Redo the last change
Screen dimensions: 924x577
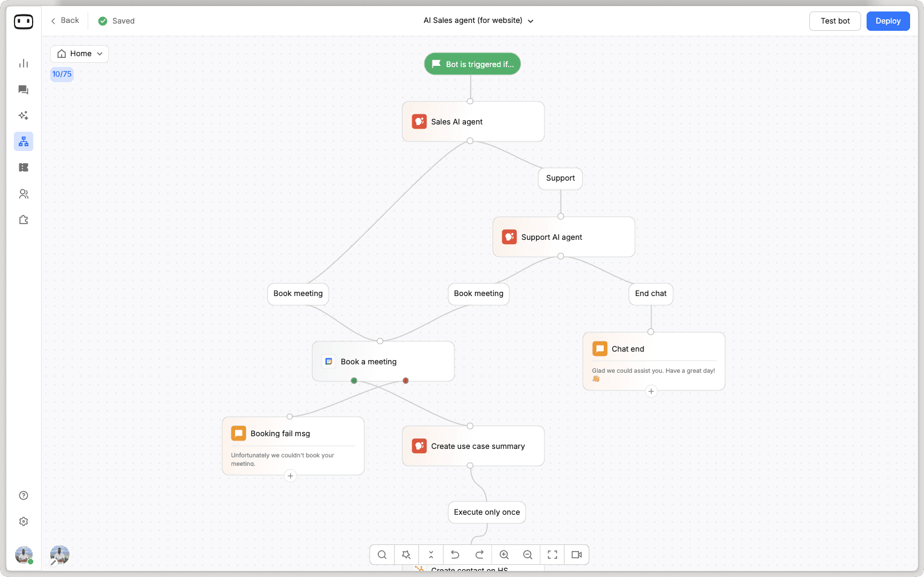click(x=479, y=554)
